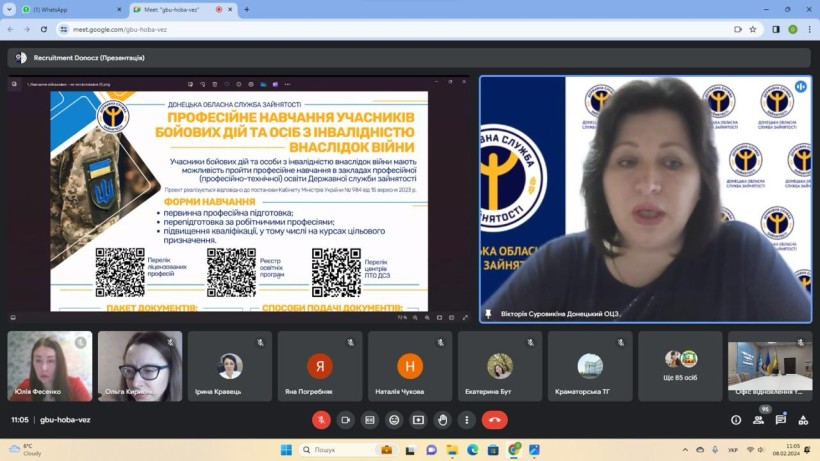Open the three-dot more options menu
This screenshot has width=820, height=461.
click(x=467, y=420)
